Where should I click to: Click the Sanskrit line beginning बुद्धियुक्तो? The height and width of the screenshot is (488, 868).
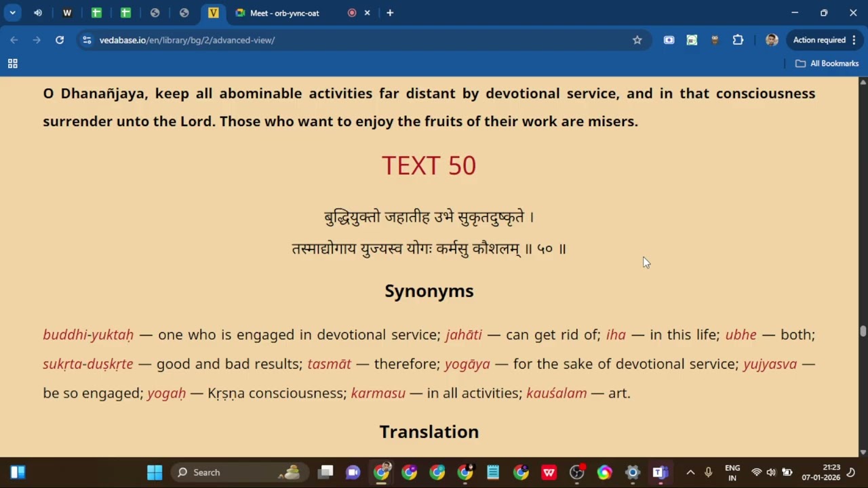pyautogui.click(x=429, y=217)
